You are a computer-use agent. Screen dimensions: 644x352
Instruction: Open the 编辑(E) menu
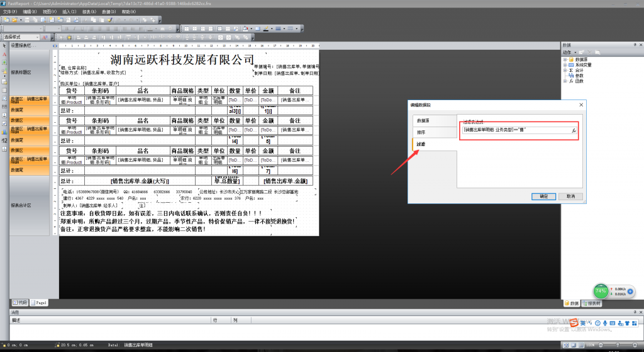tap(30, 12)
